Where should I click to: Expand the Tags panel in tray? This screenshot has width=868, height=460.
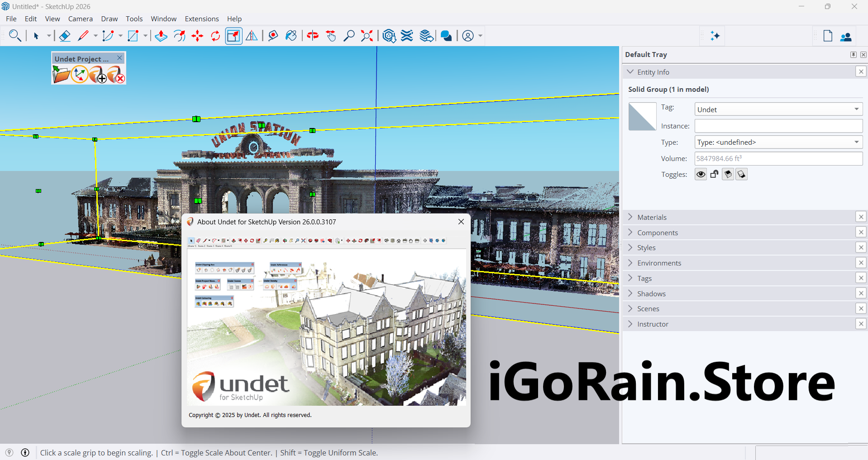point(644,278)
